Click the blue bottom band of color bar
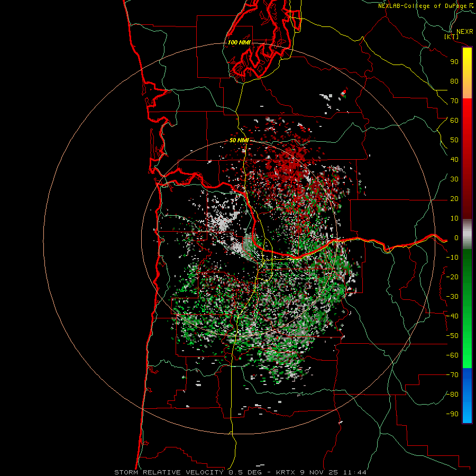 [467, 395]
